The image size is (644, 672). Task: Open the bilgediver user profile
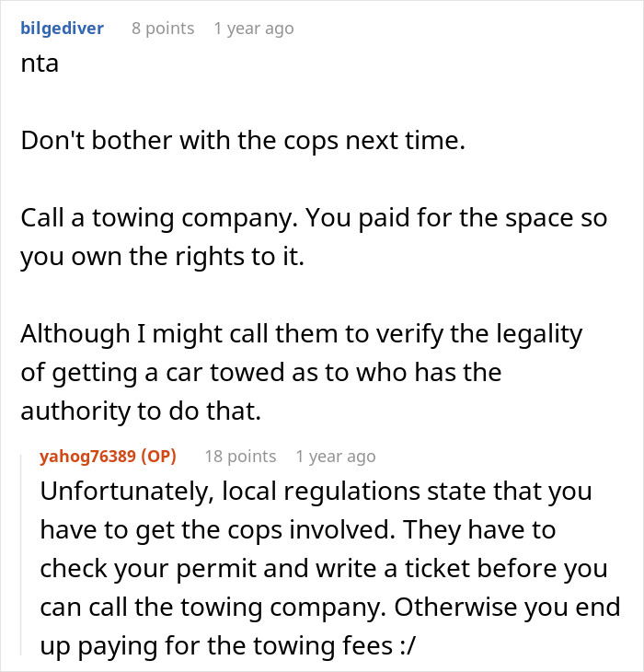point(62,29)
